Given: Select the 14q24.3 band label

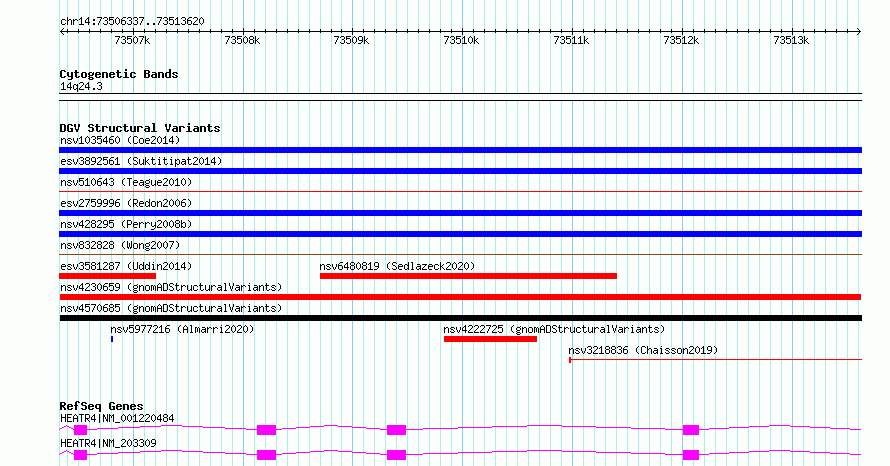Looking at the screenshot, I should pos(81,86).
